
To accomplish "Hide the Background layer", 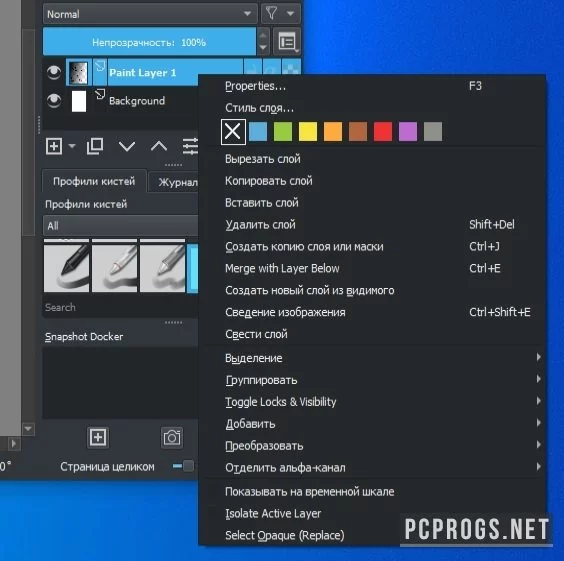I will 54,100.
